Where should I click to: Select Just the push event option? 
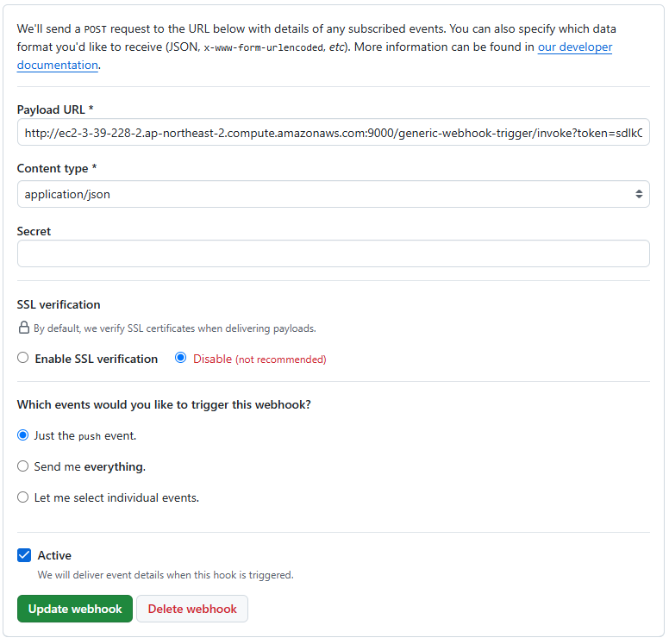23,435
